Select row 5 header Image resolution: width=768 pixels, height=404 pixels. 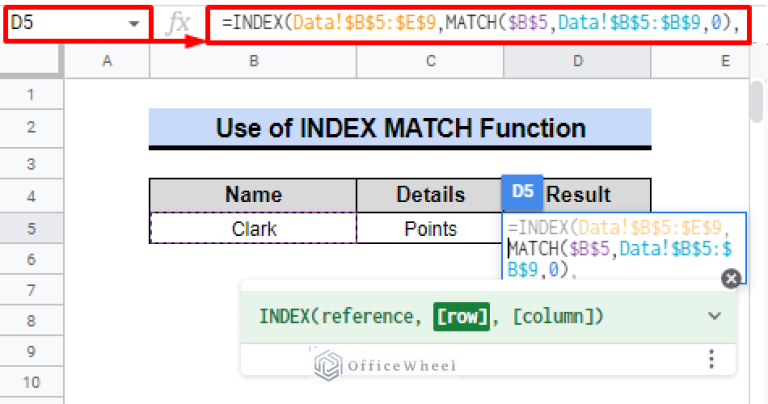31,228
